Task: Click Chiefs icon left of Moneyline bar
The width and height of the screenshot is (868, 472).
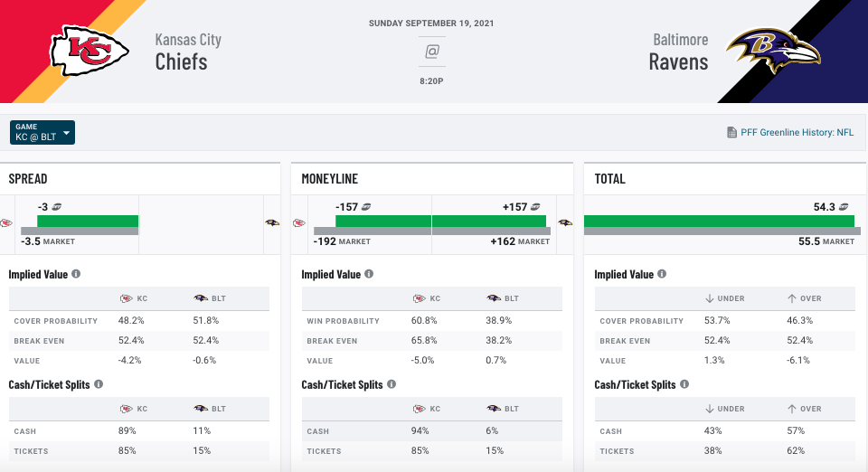Action: click(299, 223)
